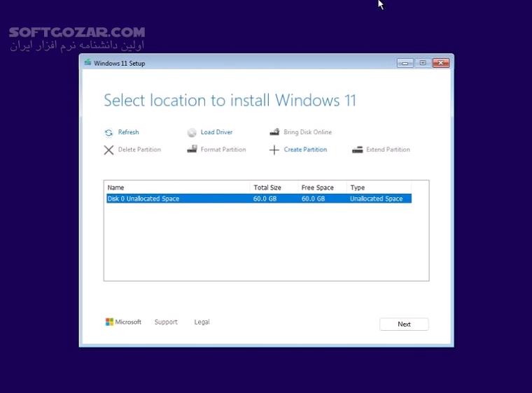
Task: Click the 60.0 GB Total Size cell
Action: coord(265,199)
